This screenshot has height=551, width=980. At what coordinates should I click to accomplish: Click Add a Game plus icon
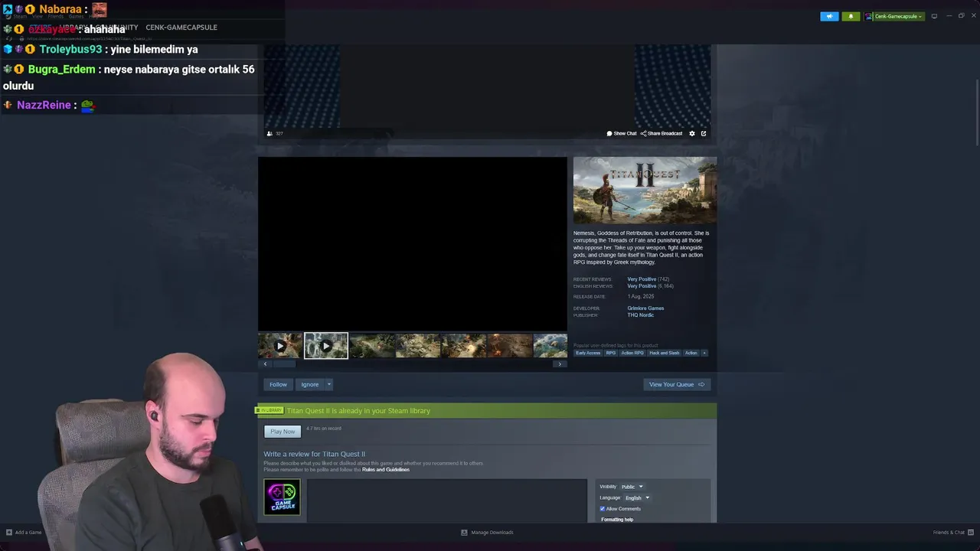tap(9, 533)
